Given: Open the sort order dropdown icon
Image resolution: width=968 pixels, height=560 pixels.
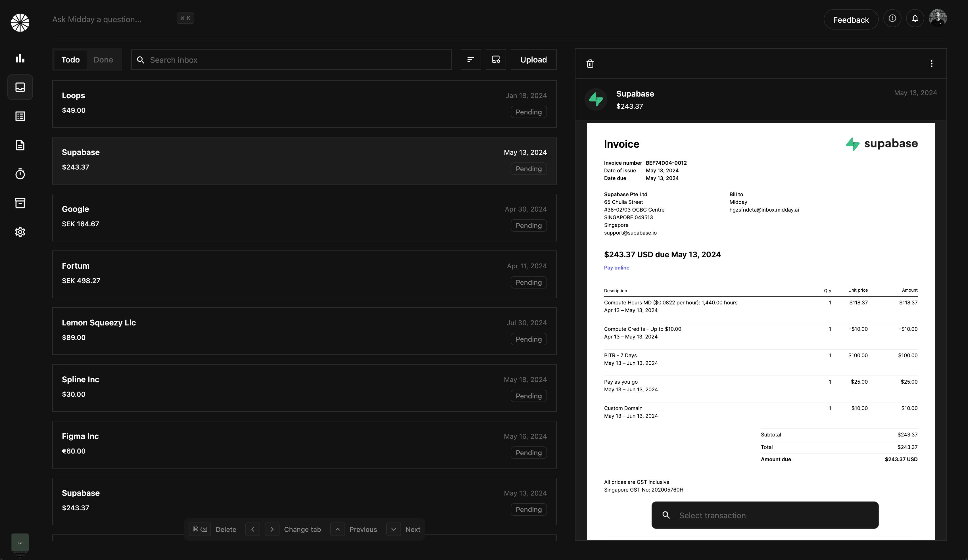Looking at the screenshot, I should coord(471,60).
